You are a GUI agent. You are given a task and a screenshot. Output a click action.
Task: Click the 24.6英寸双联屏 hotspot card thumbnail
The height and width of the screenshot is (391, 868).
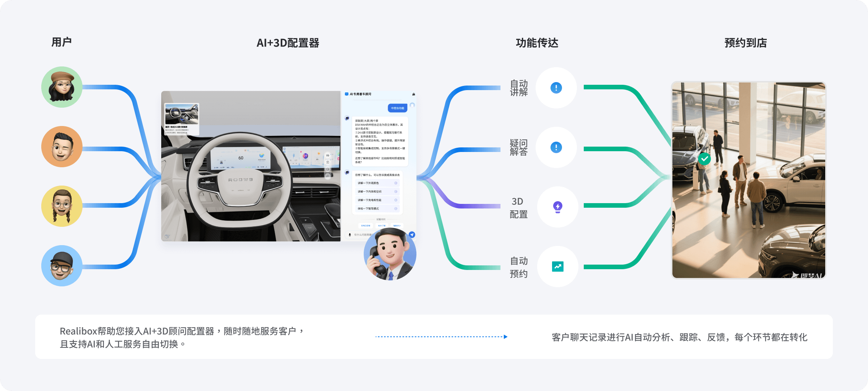point(182,114)
